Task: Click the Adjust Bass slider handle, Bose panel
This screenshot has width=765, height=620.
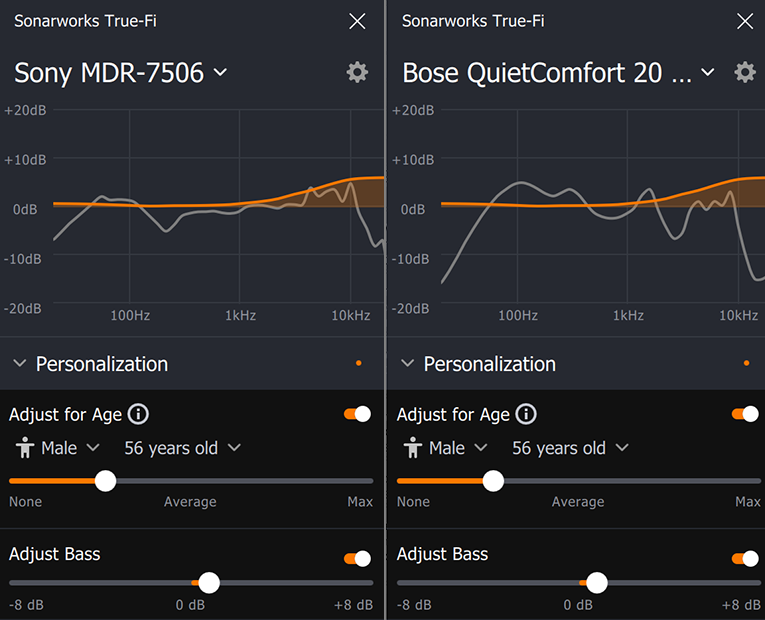Action: pos(597,582)
